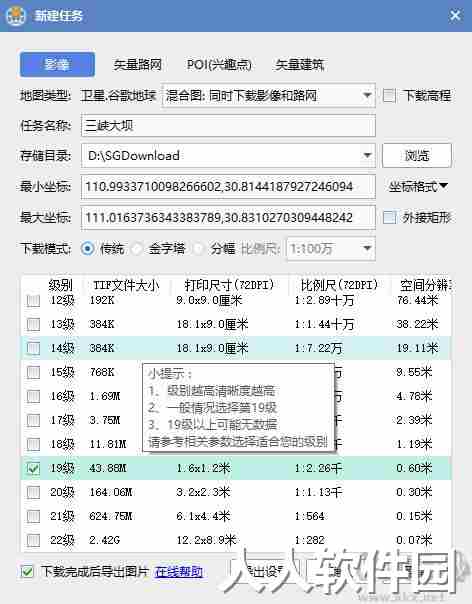The height and width of the screenshot is (604, 472).
Task: Check the 15级 row checkbox
Action: [33, 372]
